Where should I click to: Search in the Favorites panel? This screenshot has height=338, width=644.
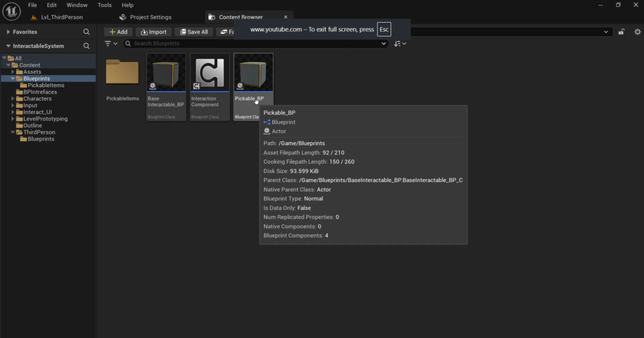pyautogui.click(x=86, y=32)
